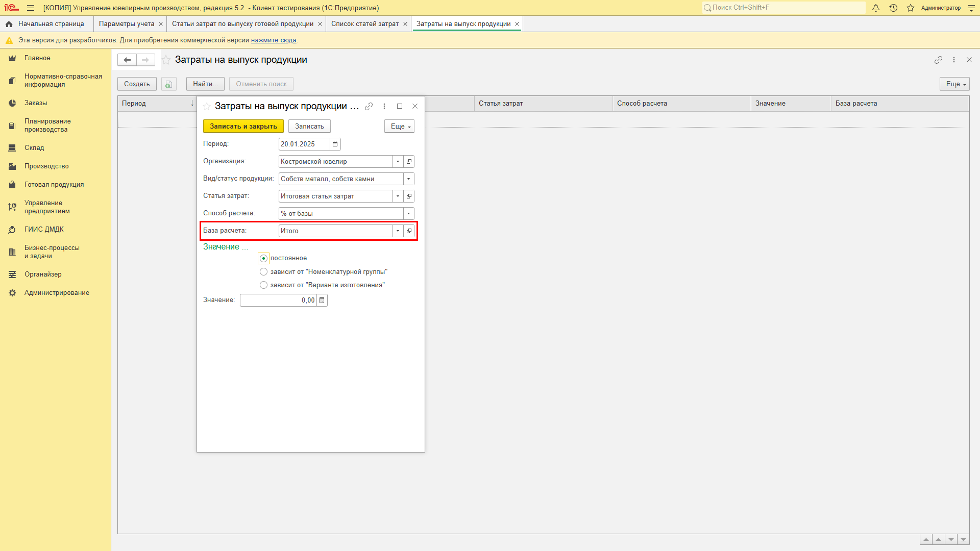Open Еще menu in the dialog
This screenshot has height=551, width=980.
click(x=399, y=127)
